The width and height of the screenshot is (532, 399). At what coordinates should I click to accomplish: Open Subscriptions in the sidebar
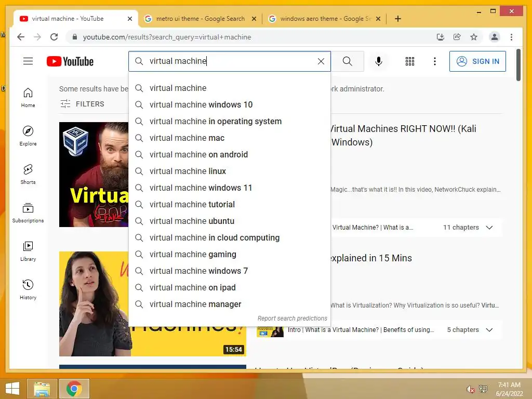point(28,212)
